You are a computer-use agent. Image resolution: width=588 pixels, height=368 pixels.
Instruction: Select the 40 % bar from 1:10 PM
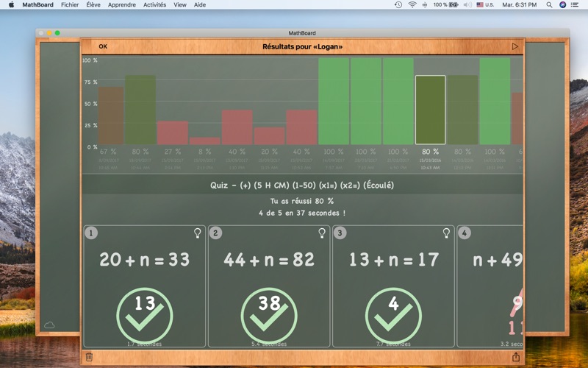[237, 127]
